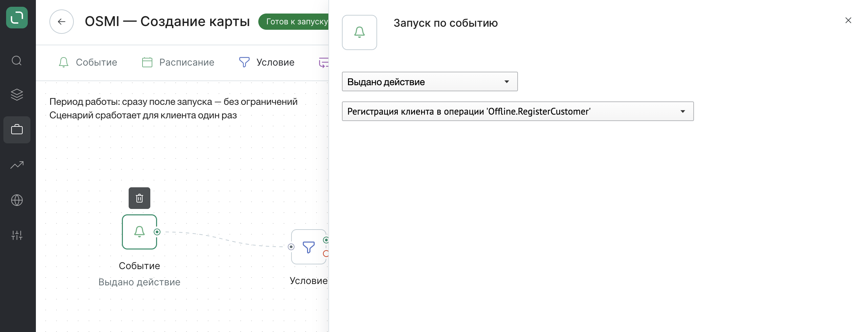The width and height of the screenshot is (868, 332).
Task: Click the 'Запуск по событию' heading
Action: coord(446,23)
